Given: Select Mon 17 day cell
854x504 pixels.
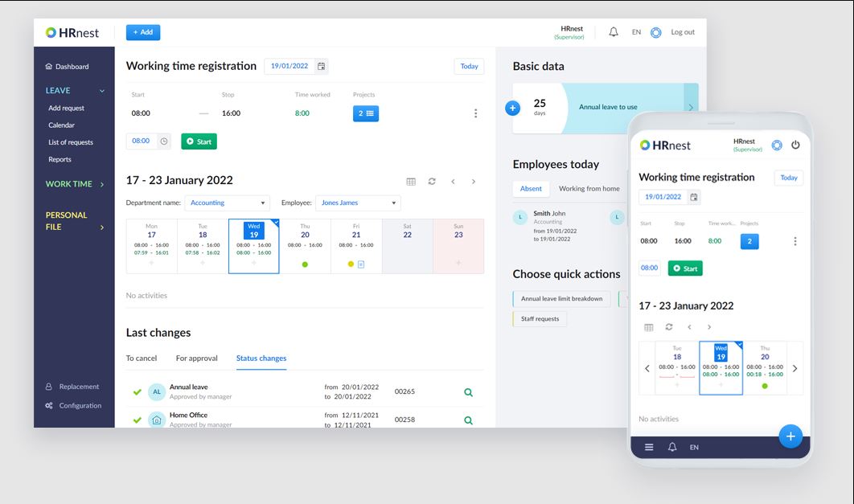Looking at the screenshot, I should pos(151,246).
